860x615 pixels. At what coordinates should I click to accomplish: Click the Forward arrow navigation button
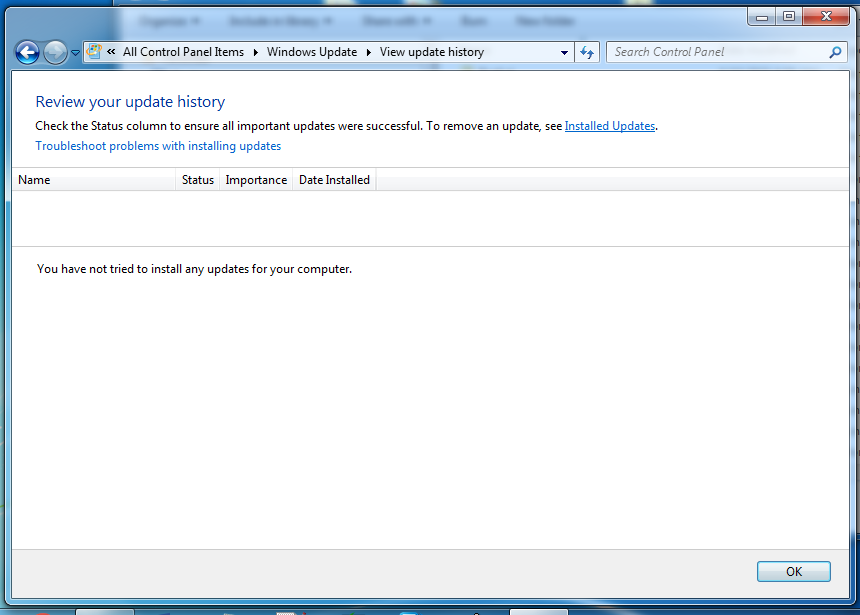pyautogui.click(x=55, y=53)
